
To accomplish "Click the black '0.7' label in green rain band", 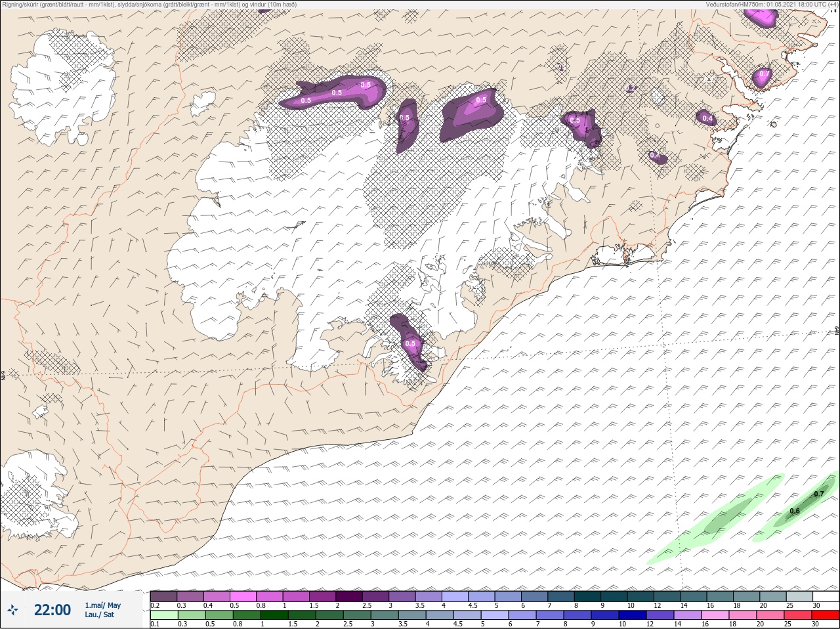I will coord(818,494).
